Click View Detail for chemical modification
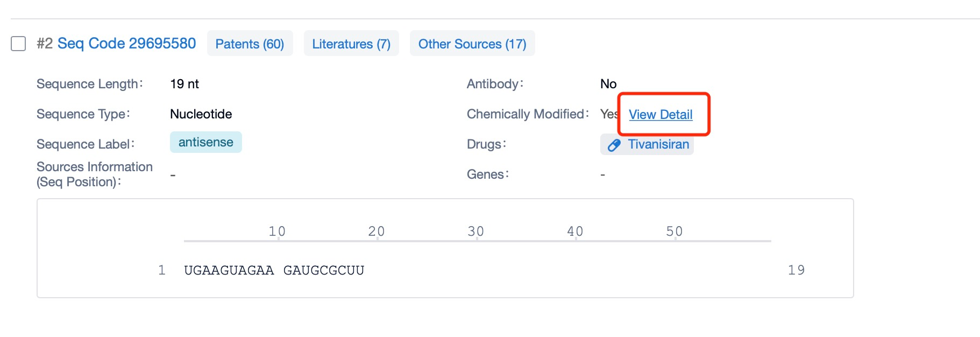Screen dimensions: 980x337 tap(661, 115)
